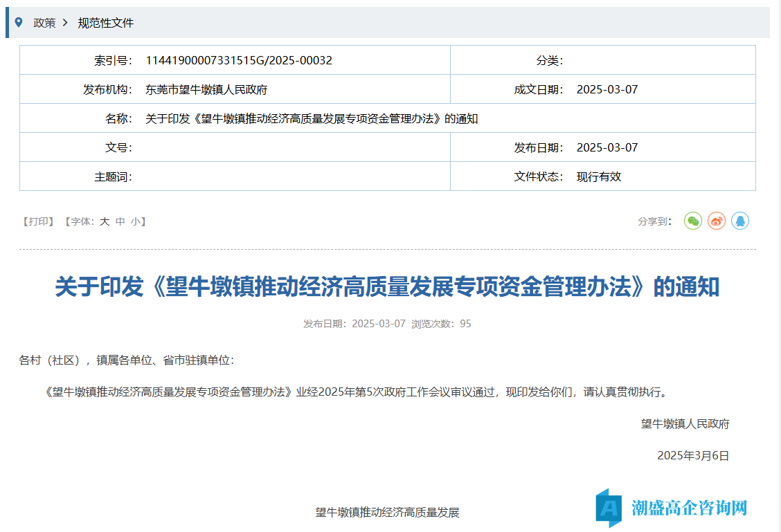Viewport: 781px width, 532px height.
Task: Set font size to 小
Action: point(135,221)
